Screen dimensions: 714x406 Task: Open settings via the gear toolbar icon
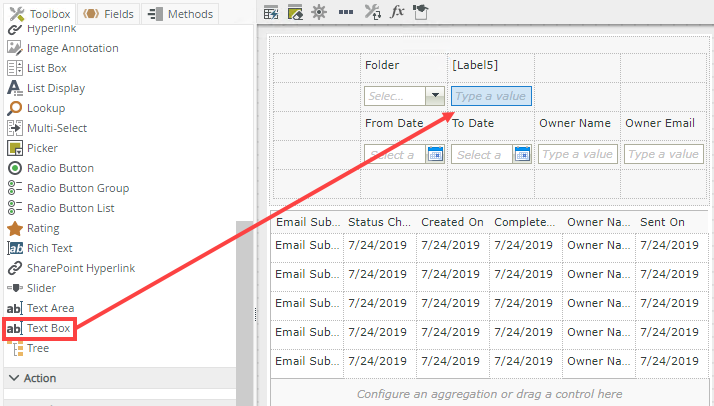click(x=319, y=12)
